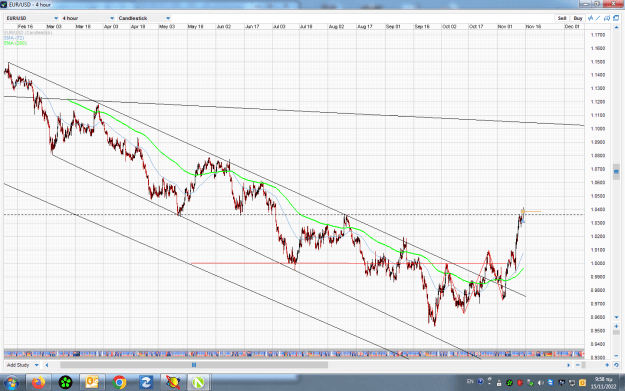Click the vertical price scroll thumb
The image size is (625, 391).
click(616, 172)
